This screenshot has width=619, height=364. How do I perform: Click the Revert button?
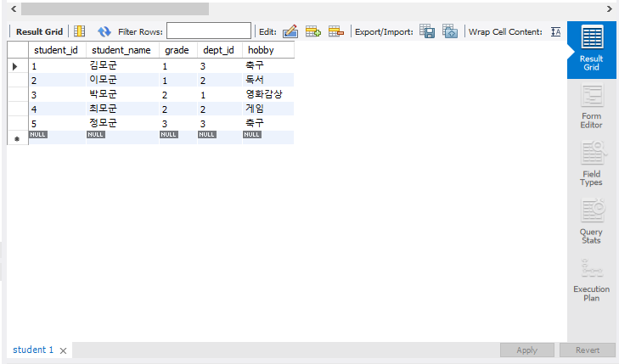588,350
